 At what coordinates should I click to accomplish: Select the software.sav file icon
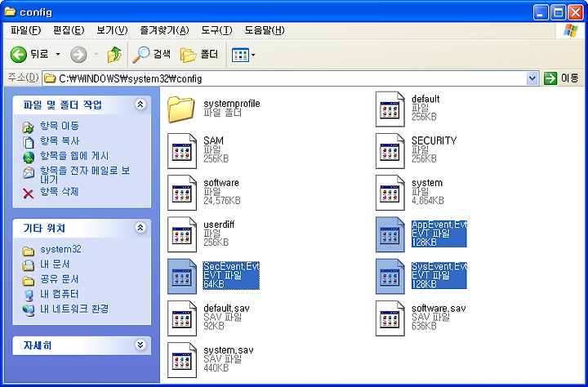[390, 318]
